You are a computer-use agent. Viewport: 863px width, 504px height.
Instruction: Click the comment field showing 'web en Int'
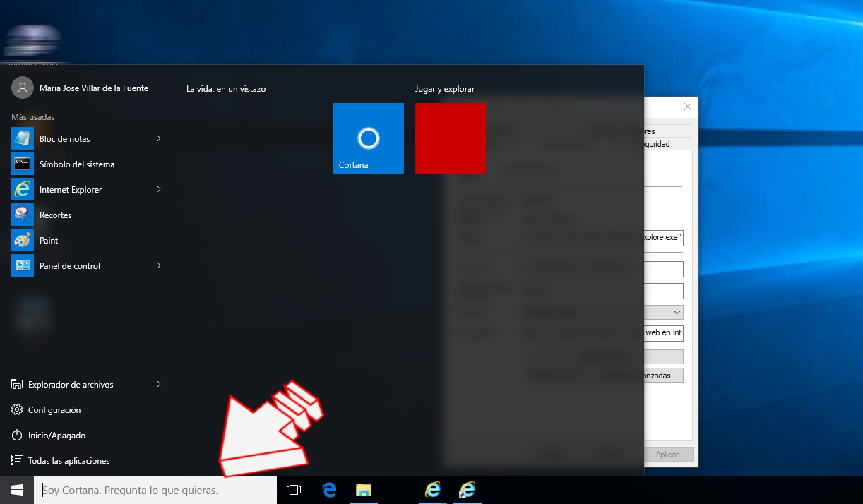coord(664,333)
